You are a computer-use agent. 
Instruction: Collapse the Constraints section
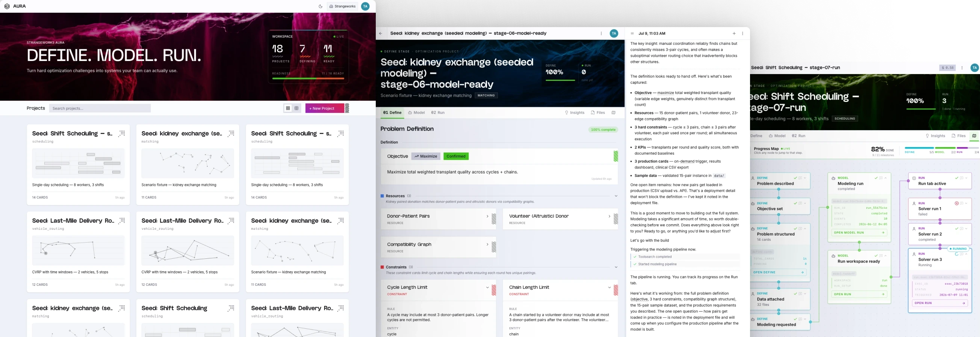[616, 267]
